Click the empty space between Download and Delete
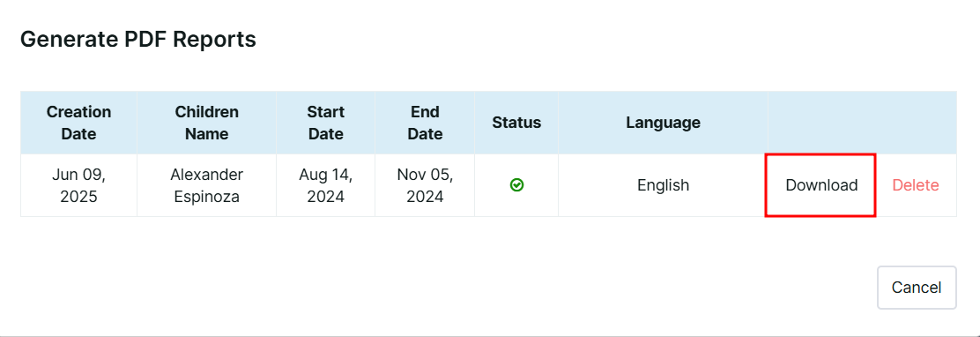This screenshot has height=337, width=980. 883,185
